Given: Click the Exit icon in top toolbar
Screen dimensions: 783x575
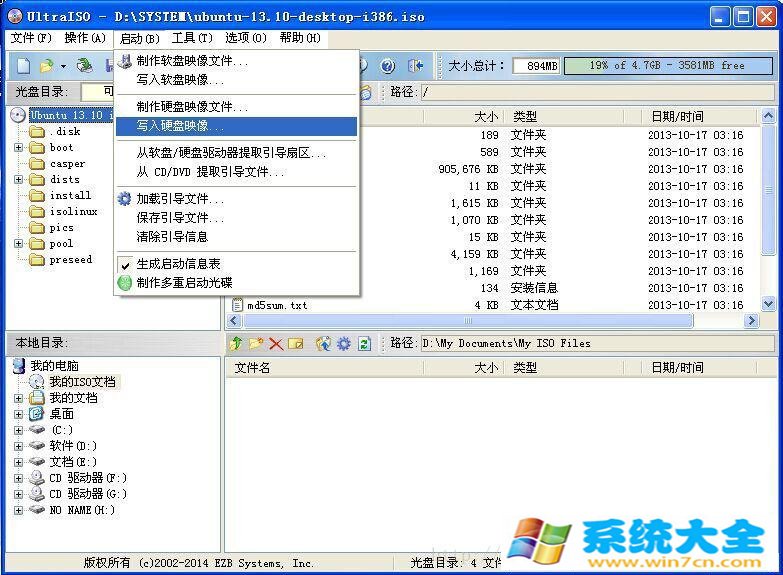Looking at the screenshot, I should [415, 66].
